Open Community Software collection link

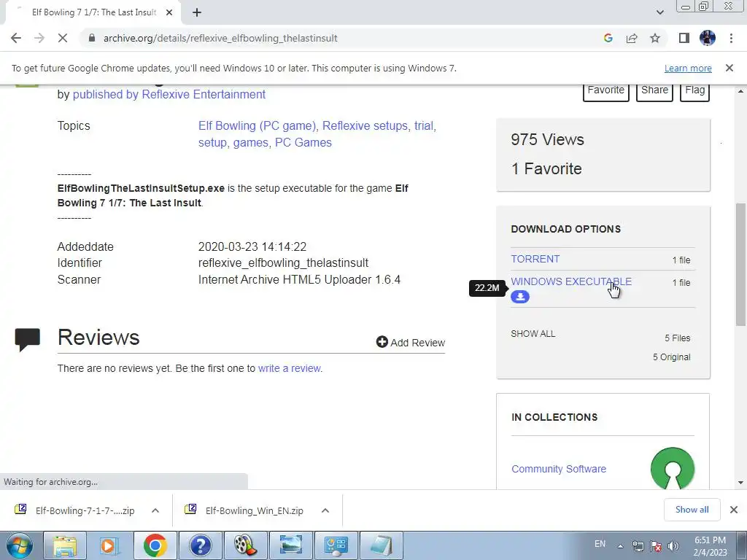pyautogui.click(x=558, y=469)
